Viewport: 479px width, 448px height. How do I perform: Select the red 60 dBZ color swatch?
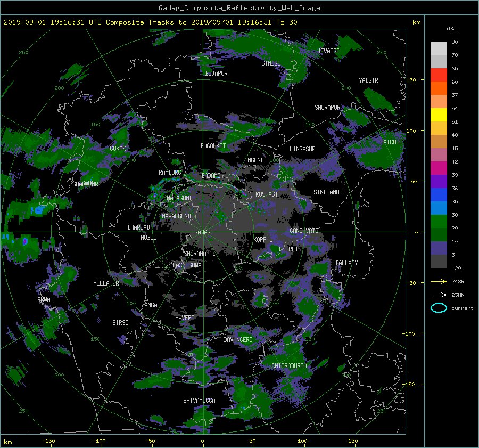tap(439, 75)
